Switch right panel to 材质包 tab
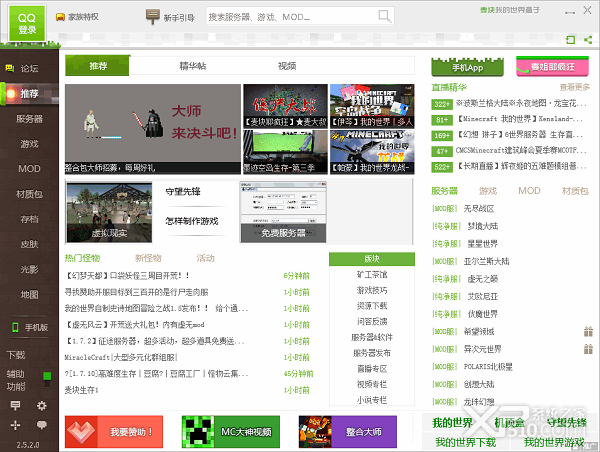600x452 pixels. click(x=575, y=191)
